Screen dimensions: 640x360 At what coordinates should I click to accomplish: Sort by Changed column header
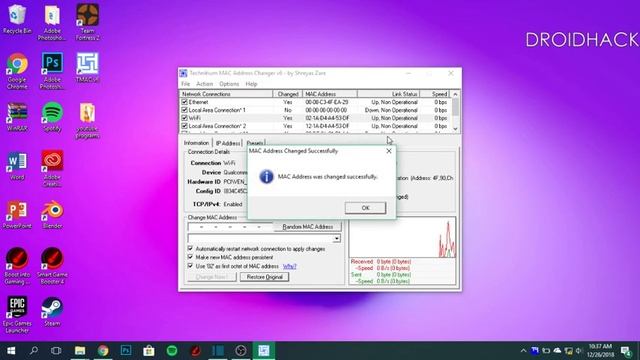coord(288,94)
